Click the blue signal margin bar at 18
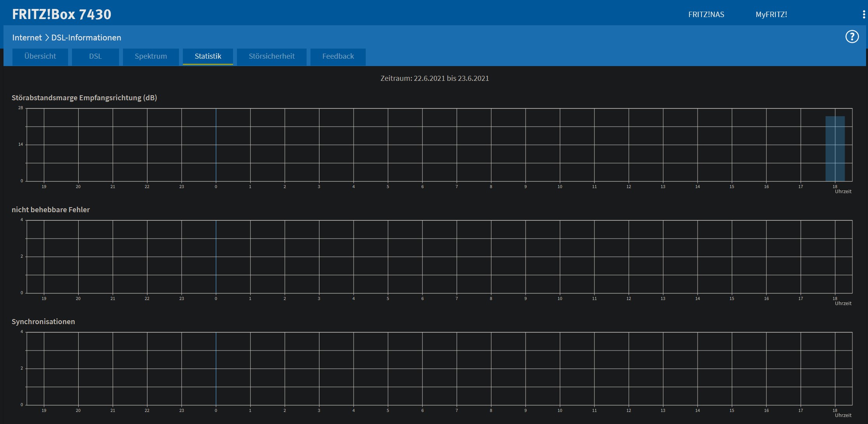Viewport: 868px width, 424px height. tap(835, 149)
